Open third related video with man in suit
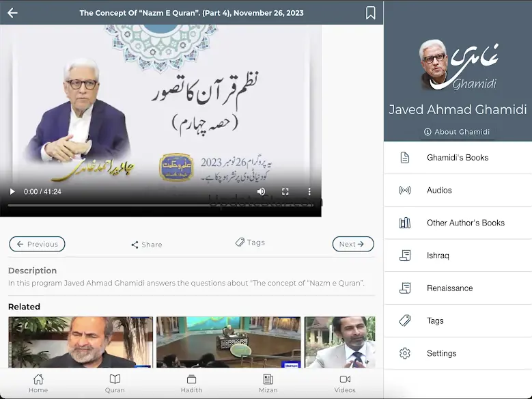532x399 pixels. pyautogui.click(x=340, y=342)
